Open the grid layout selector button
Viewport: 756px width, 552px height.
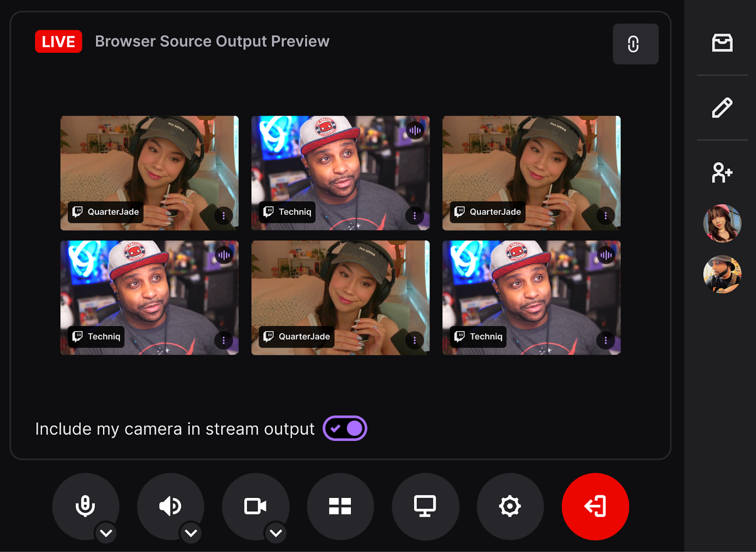(x=340, y=506)
